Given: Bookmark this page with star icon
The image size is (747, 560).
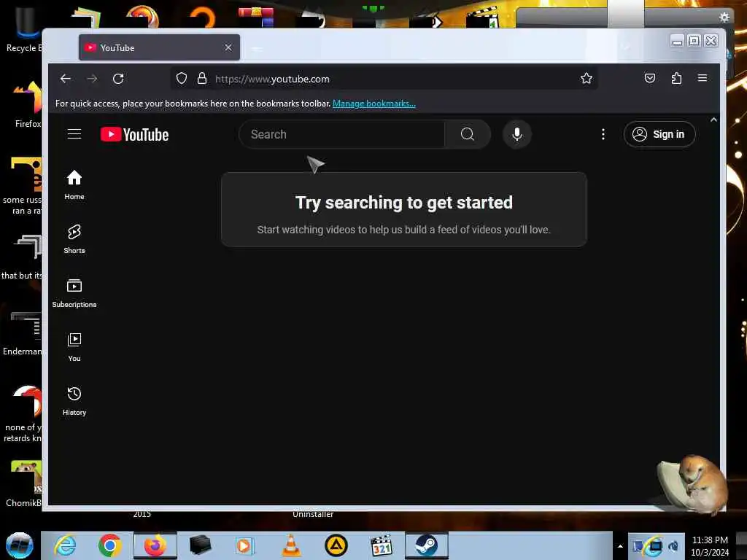Looking at the screenshot, I should coord(587,79).
